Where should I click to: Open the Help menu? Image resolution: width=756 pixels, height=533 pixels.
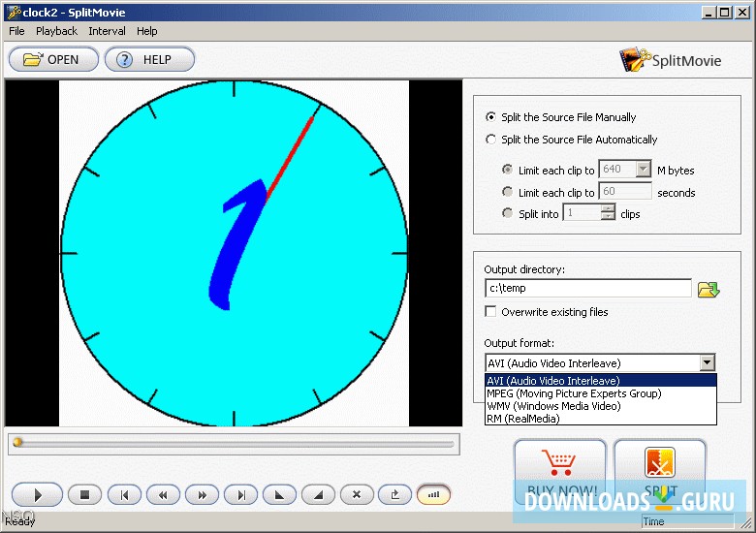pyautogui.click(x=147, y=31)
